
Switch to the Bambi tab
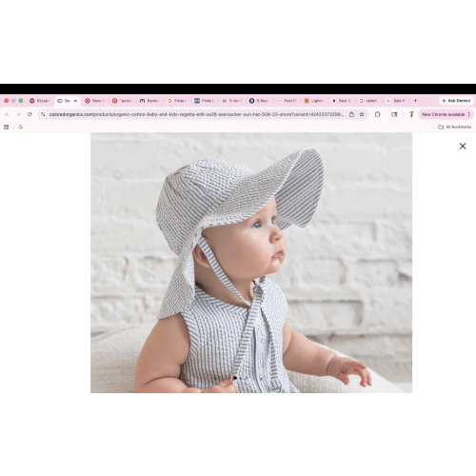click(149, 101)
